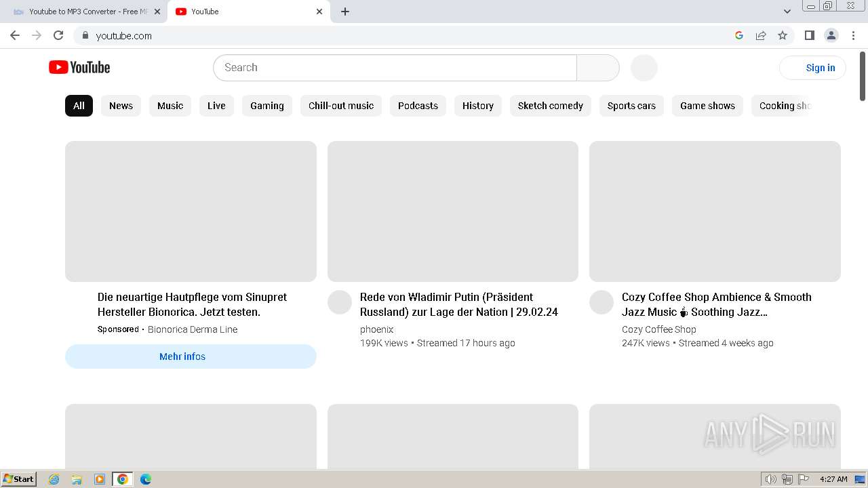Open Chrome three-dot menu
Screen dimensions: 868x488
[x=853, y=35]
